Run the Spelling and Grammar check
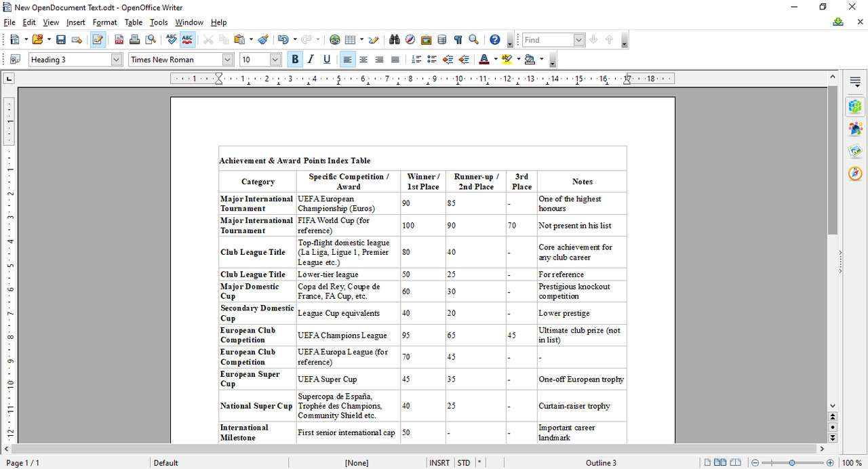Image resolution: width=868 pixels, height=469 pixels. 172,40
